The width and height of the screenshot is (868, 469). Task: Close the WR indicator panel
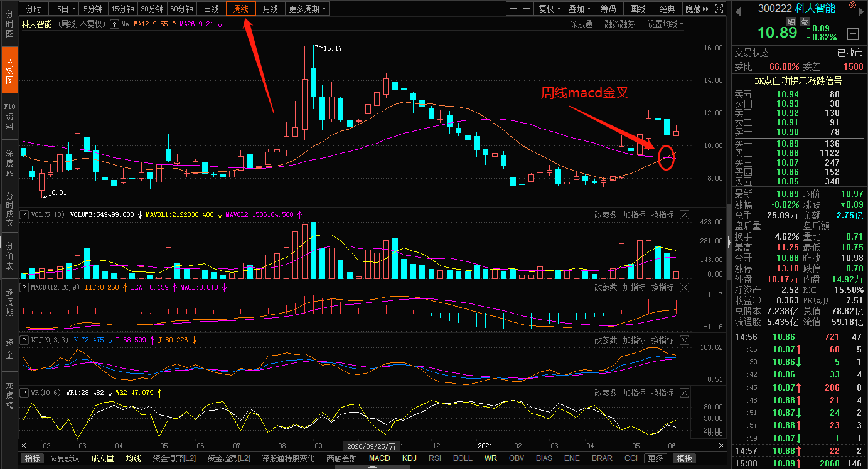[x=684, y=393]
